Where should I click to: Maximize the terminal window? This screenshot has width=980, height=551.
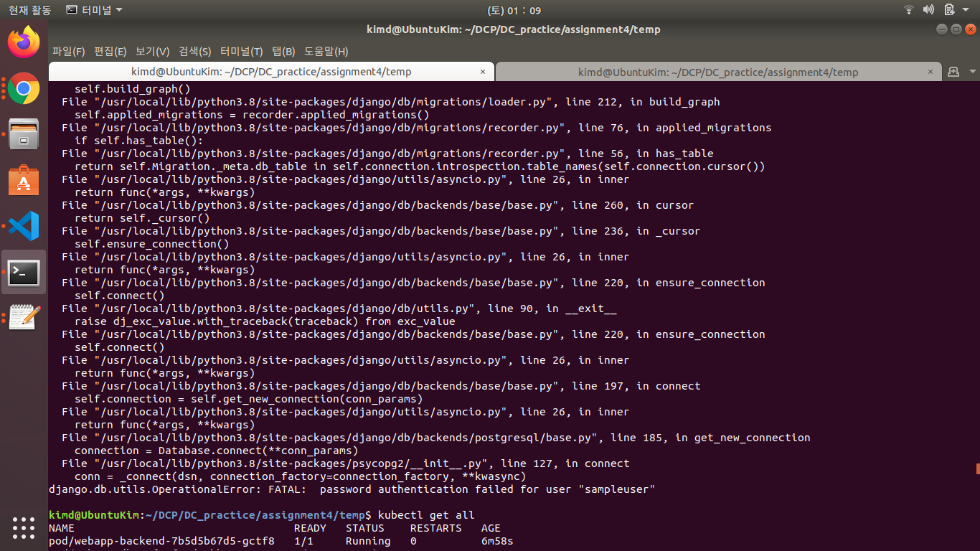point(956,29)
